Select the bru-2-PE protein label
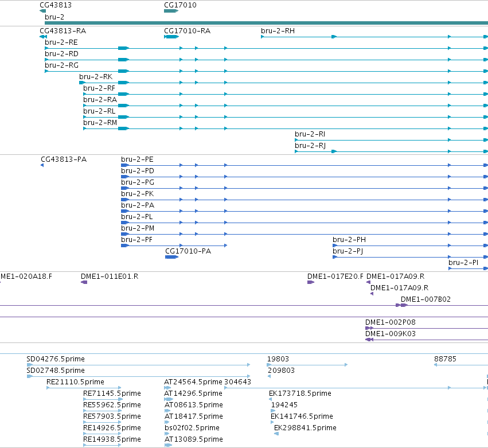 point(137,159)
